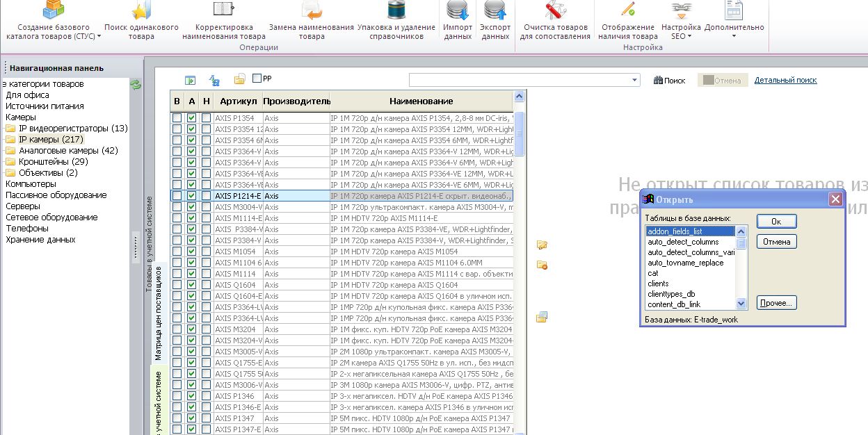Select clients table in list
Screen dimensions: 868x435
[689, 284]
